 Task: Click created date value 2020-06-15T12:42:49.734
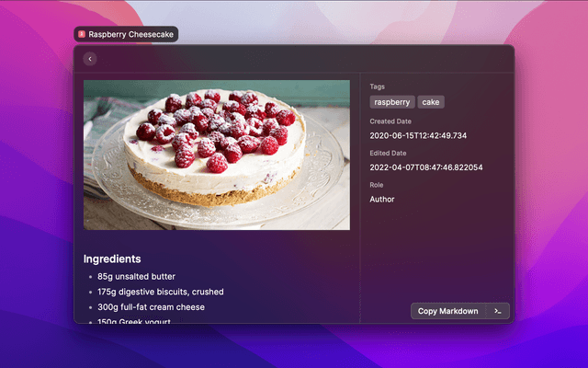pos(418,135)
